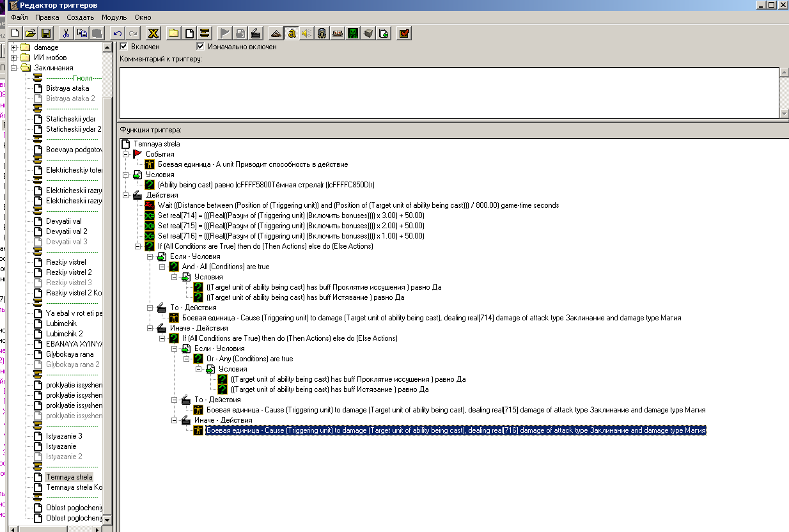Select the Ability being cast condition line
Screen dimensions: 789x532
click(266, 185)
